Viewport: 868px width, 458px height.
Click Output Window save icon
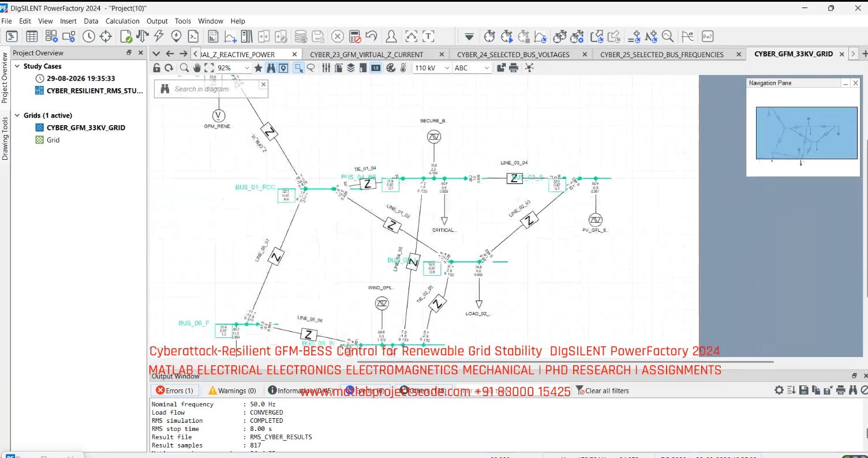(x=803, y=391)
